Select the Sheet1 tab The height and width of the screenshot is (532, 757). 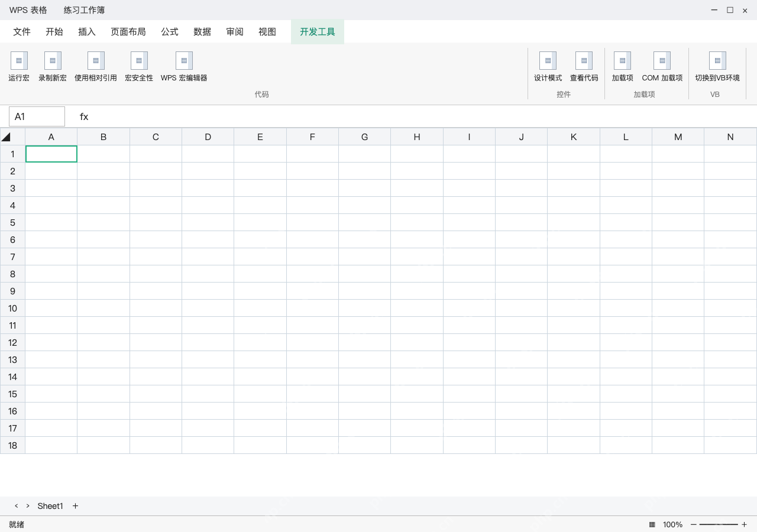[50, 506]
